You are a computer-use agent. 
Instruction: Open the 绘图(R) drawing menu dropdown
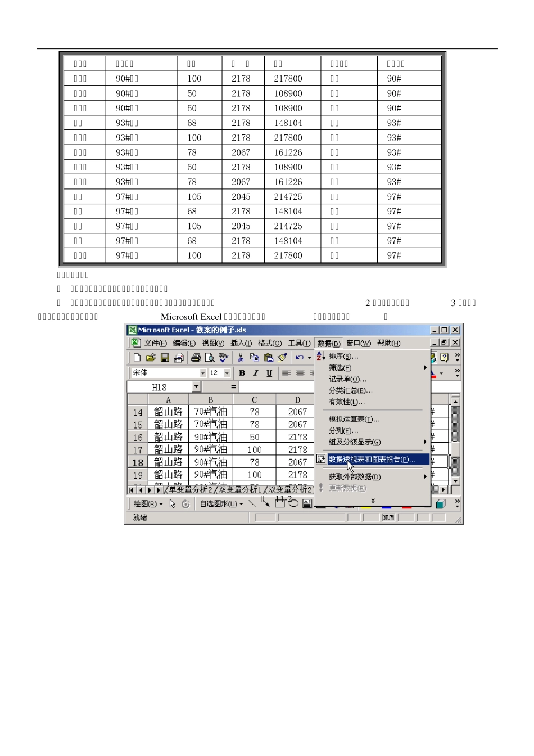click(148, 504)
